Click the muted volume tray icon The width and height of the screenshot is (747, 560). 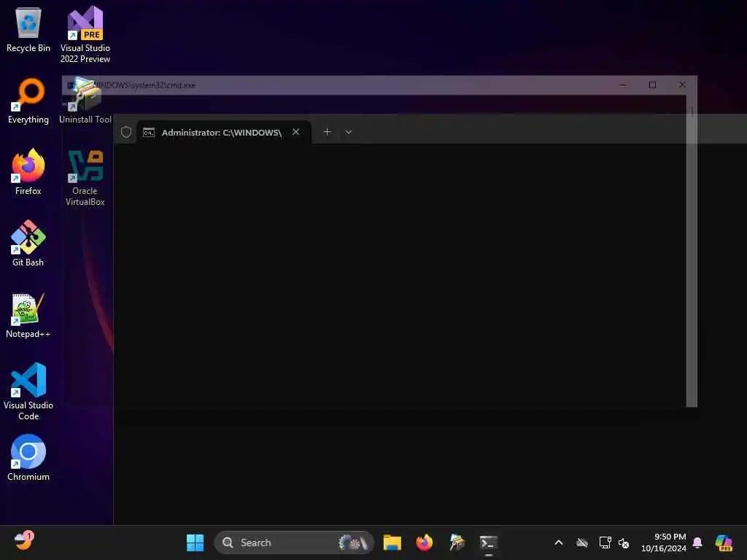(x=624, y=542)
